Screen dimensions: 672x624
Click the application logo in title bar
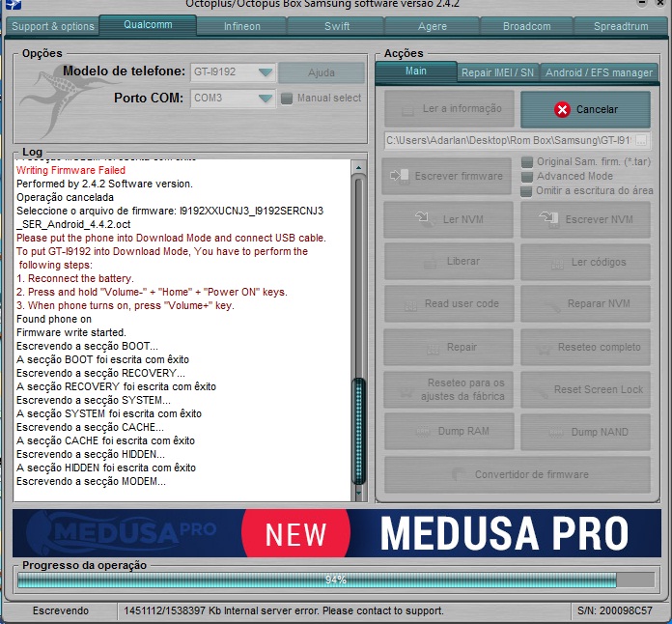[x=13, y=5]
